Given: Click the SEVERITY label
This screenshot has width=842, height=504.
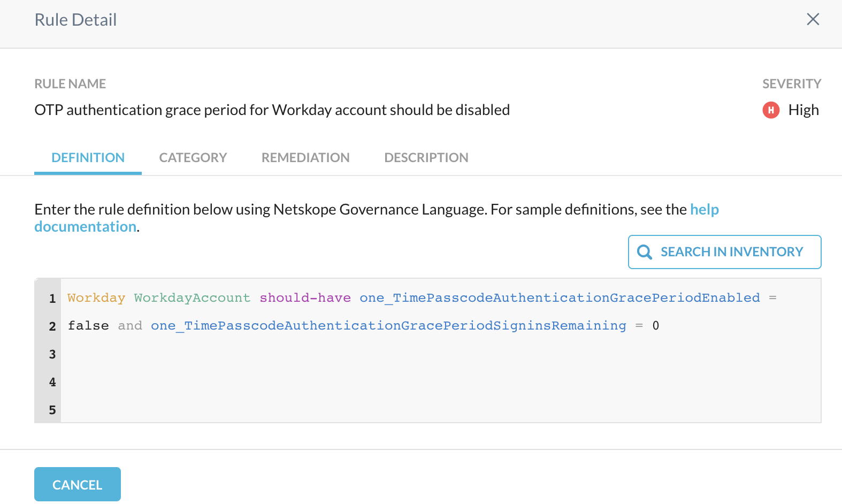Looking at the screenshot, I should 792,84.
